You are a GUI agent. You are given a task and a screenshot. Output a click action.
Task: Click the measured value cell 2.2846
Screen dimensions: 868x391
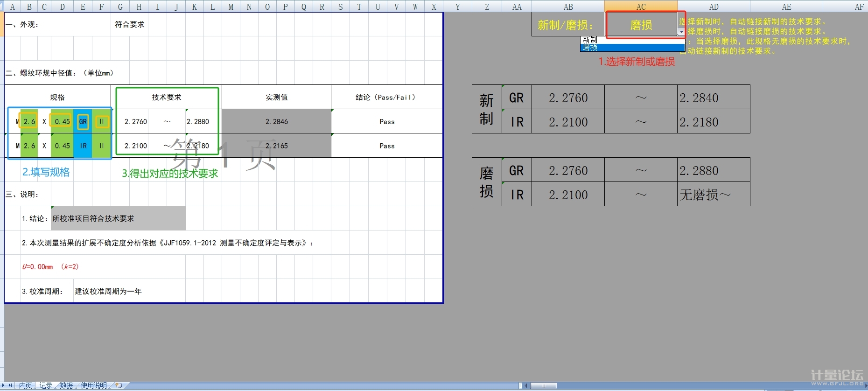pyautogui.click(x=276, y=122)
